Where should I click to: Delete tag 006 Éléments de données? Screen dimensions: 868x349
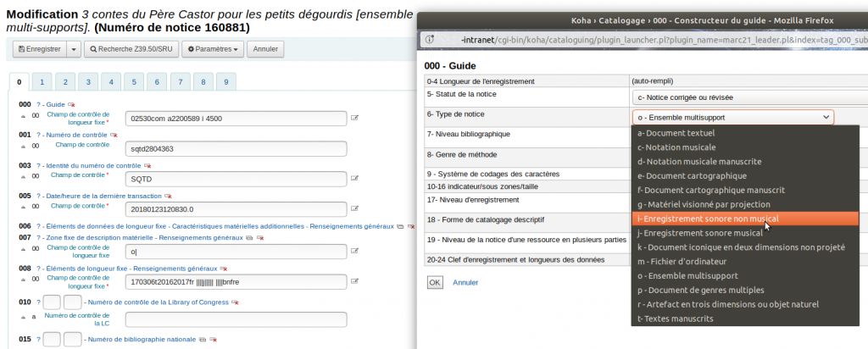411,226
